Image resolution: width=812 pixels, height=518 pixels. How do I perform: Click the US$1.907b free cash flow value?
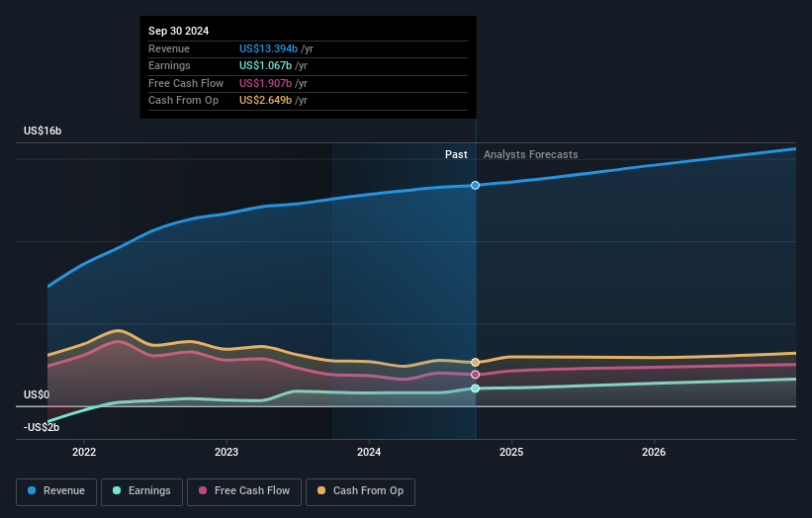266,83
